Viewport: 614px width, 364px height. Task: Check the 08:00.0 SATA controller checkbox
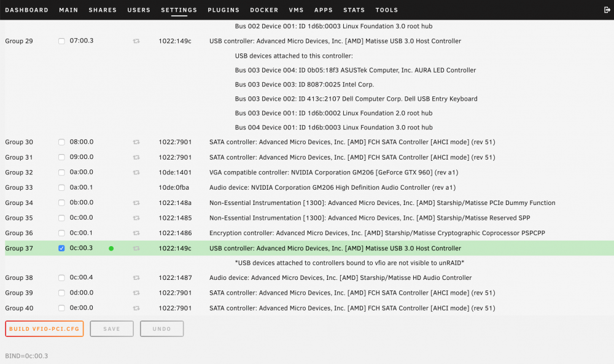pos(61,142)
